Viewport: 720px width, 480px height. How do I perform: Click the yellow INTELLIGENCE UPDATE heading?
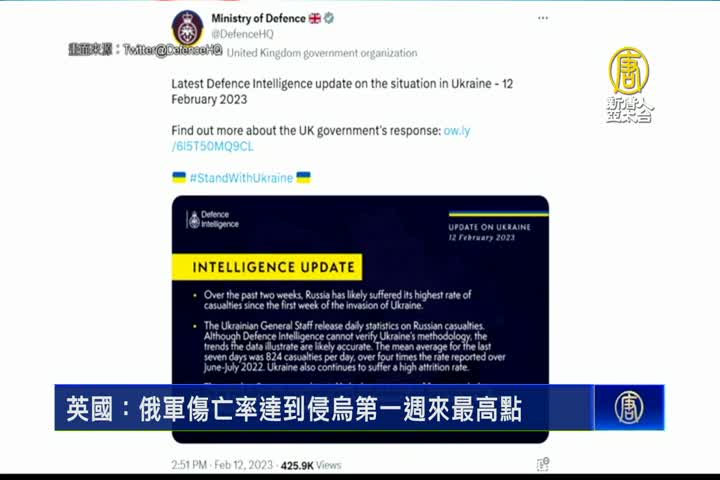(267, 267)
